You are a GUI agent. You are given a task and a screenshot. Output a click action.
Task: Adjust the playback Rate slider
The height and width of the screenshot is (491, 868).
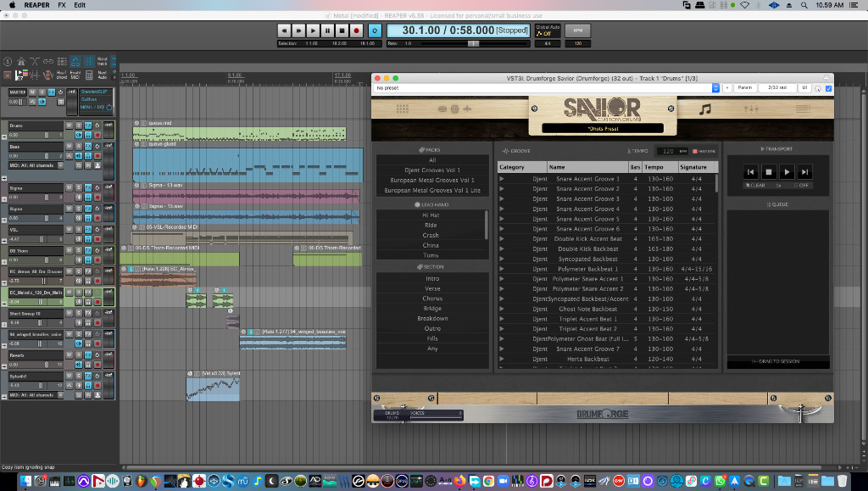[x=473, y=44]
